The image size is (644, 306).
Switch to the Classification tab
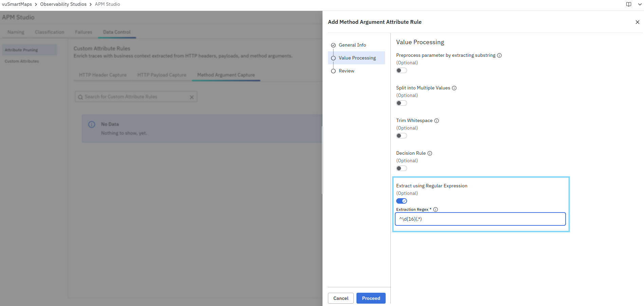pyautogui.click(x=50, y=32)
